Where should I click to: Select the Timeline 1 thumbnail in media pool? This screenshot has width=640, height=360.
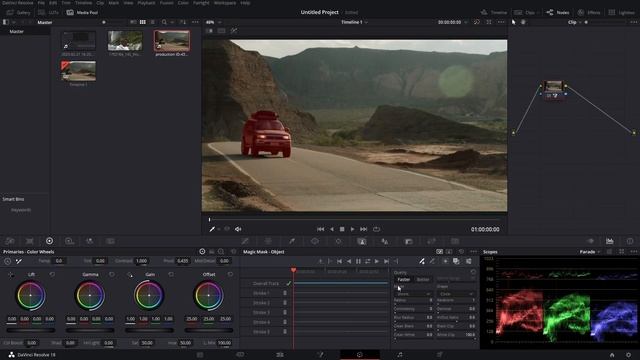[78, 71]
